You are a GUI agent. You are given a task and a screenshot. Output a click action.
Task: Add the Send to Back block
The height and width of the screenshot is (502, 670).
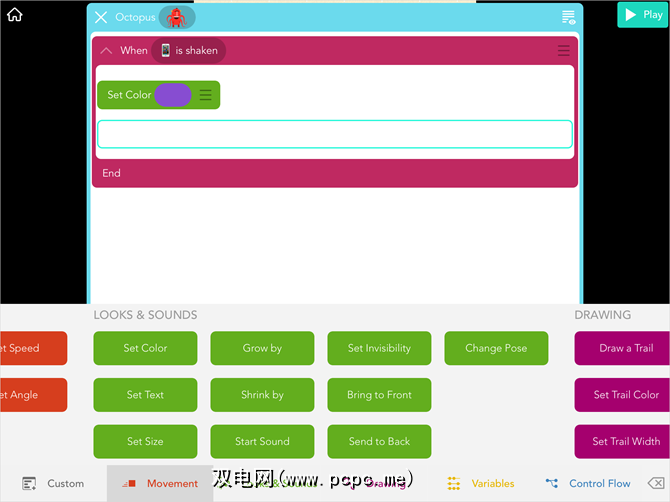pos(379,441)
